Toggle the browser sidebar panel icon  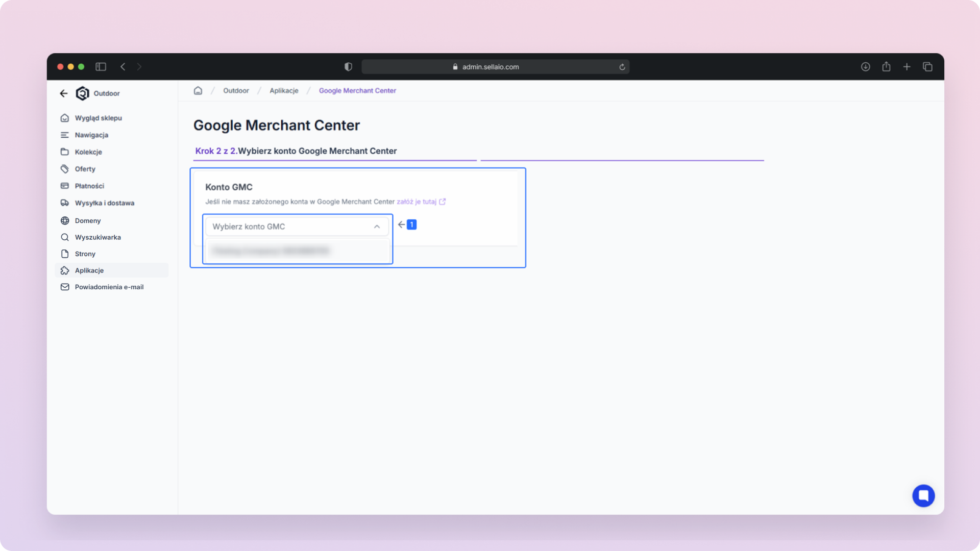(101, 67)
